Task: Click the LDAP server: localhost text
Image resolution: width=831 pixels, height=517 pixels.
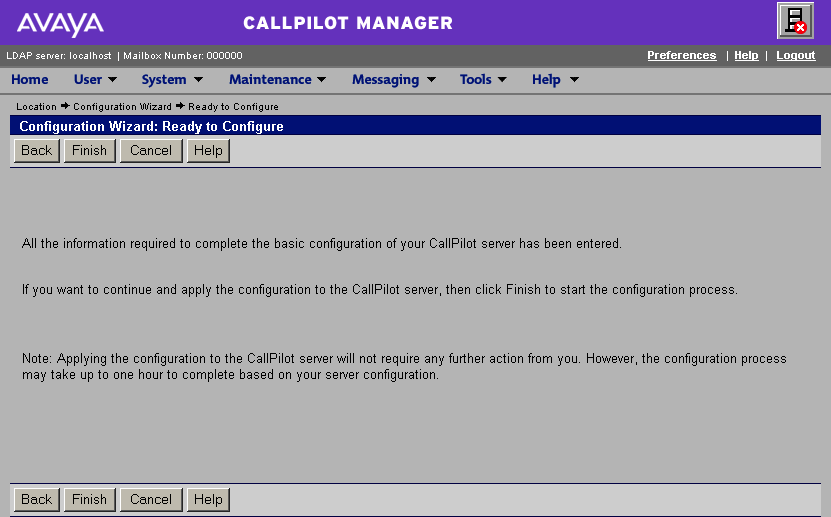Action: (59, 56)
